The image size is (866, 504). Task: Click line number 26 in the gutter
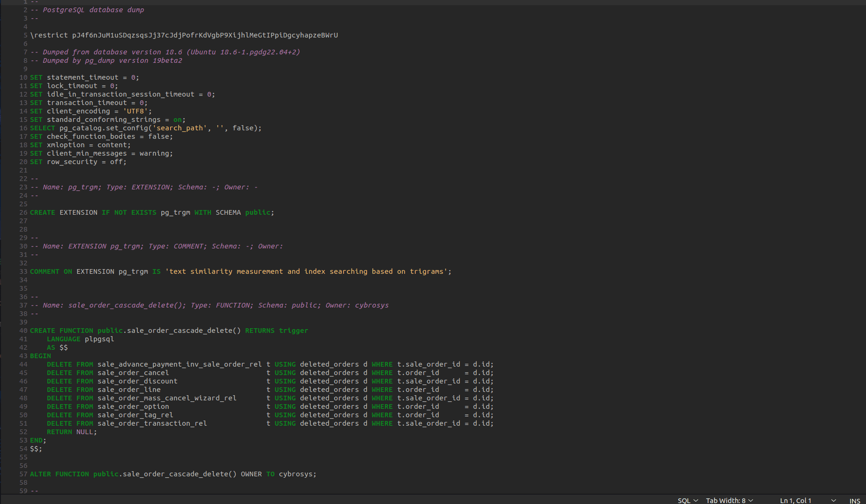click(23, 212)
